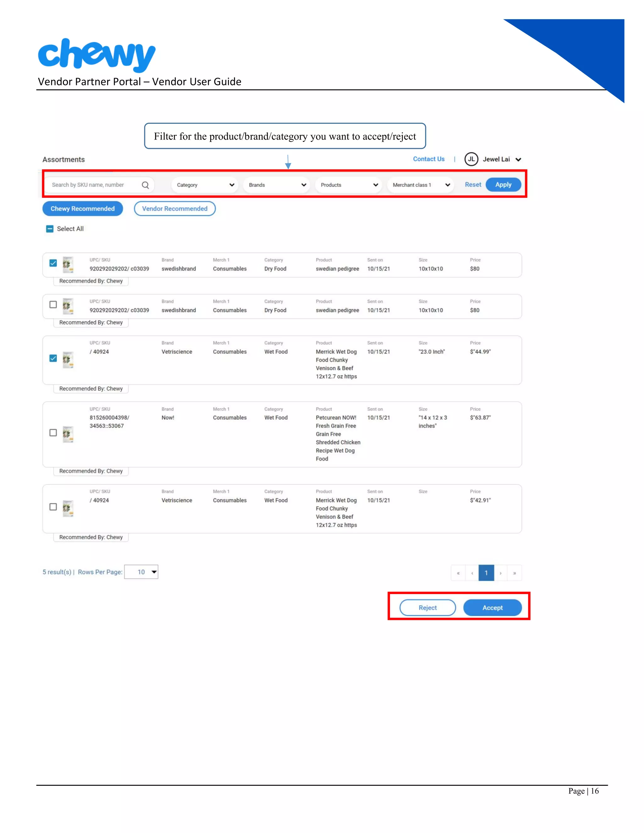Jump to the last page arrow
Viewport: 644px width, 833px height.
click(515, 573)
